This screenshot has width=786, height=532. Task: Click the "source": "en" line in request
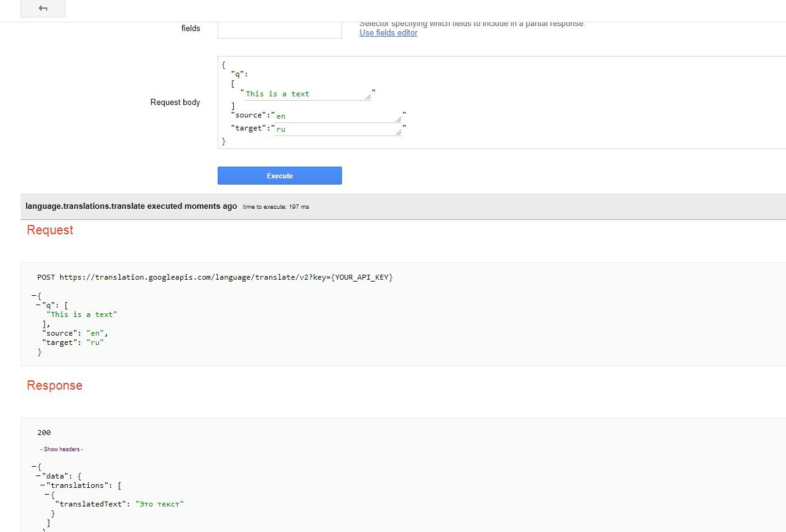[75, 333]
